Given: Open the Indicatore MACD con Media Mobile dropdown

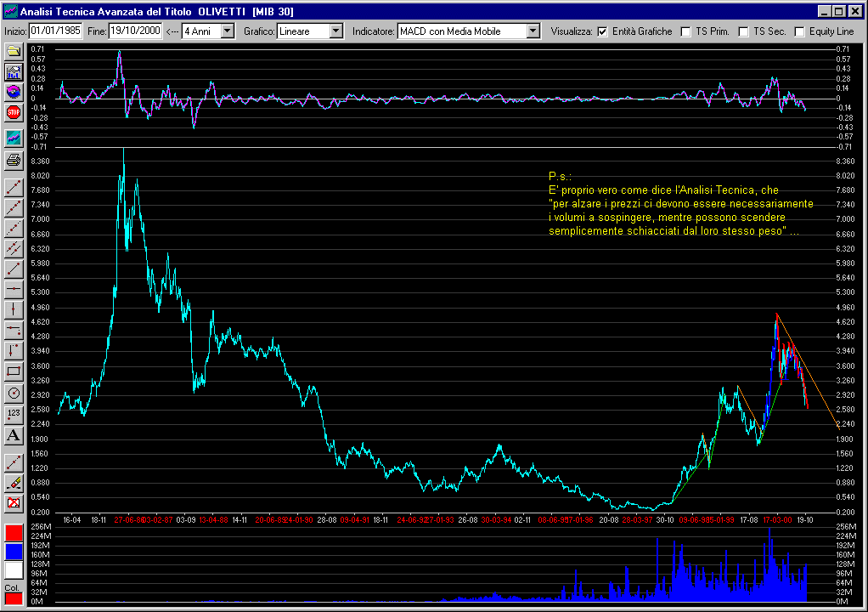Looking at the screenshot, I should [533, 31].
